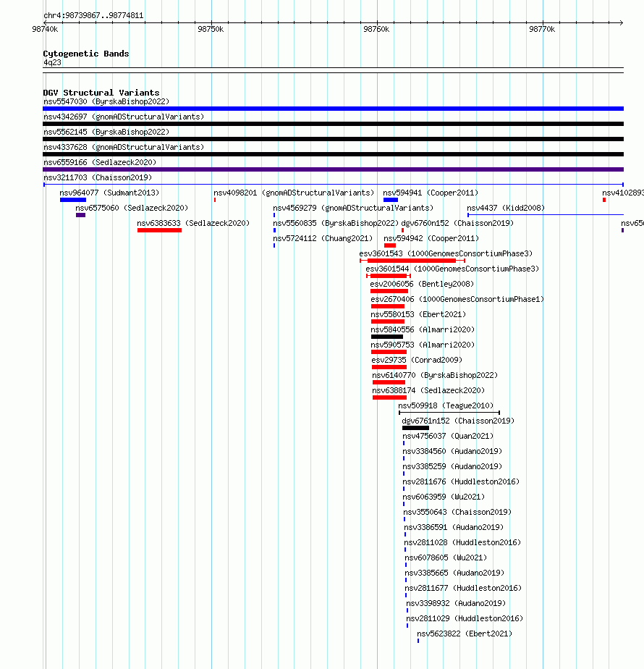Click nsv6383633 (Sedlazeck2020) label
This screenshot has width=644, height=669.
coord(193,223)
